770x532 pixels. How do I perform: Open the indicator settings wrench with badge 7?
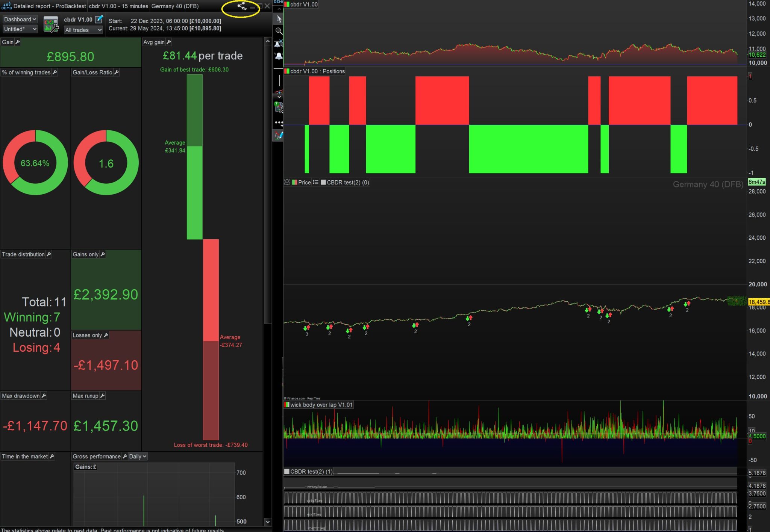coord(279,108)
